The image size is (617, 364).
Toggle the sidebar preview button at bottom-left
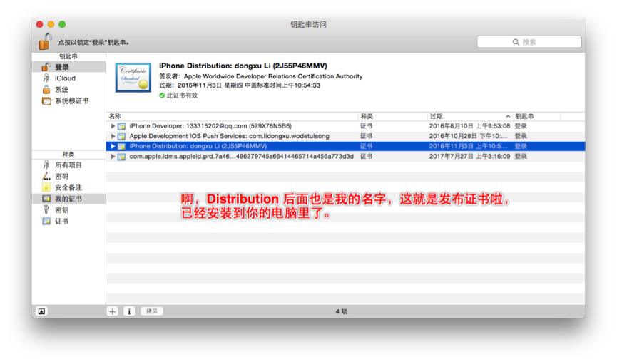pos(41,311)
